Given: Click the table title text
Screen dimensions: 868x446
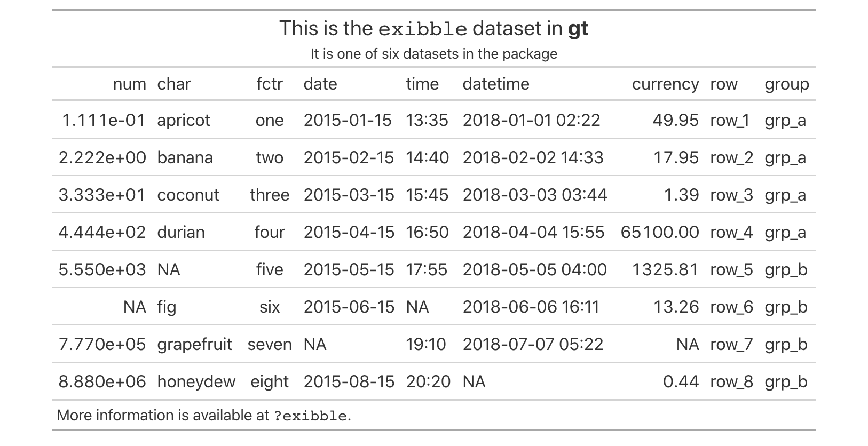Looking at the screenshot, I should [x=433, y=28].
